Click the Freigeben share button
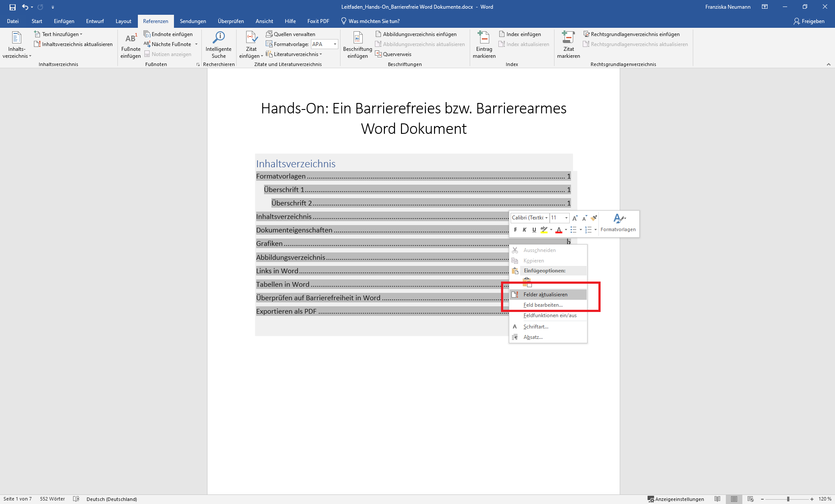The height and width of the screenshot is (504, 835). point(809,21)
